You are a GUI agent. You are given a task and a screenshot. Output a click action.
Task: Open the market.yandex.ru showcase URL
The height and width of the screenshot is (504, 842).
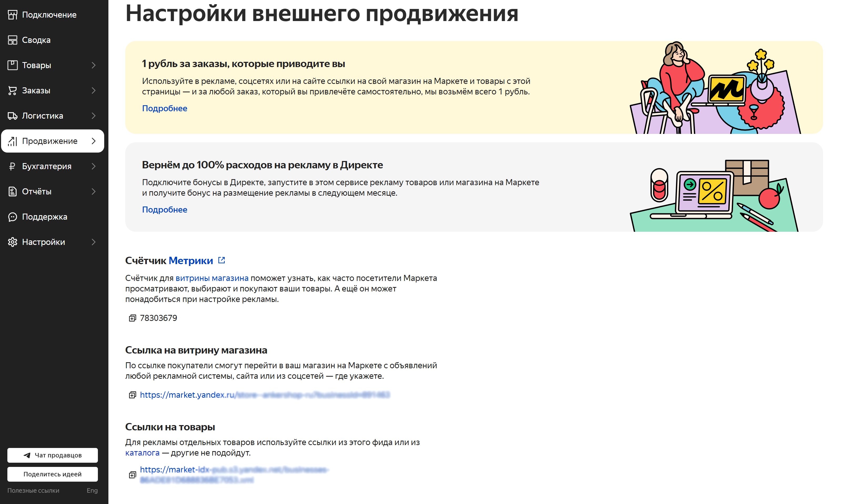(x=265, y=395)
